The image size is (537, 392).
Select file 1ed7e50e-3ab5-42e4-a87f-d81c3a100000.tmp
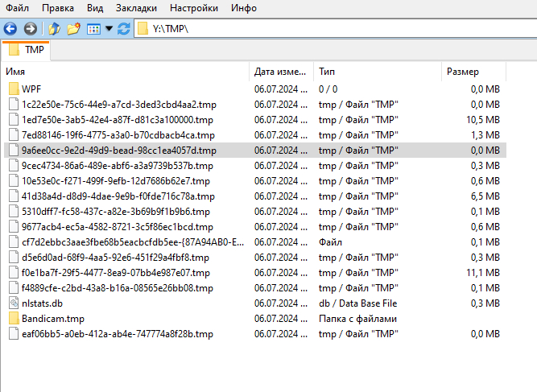118,120
